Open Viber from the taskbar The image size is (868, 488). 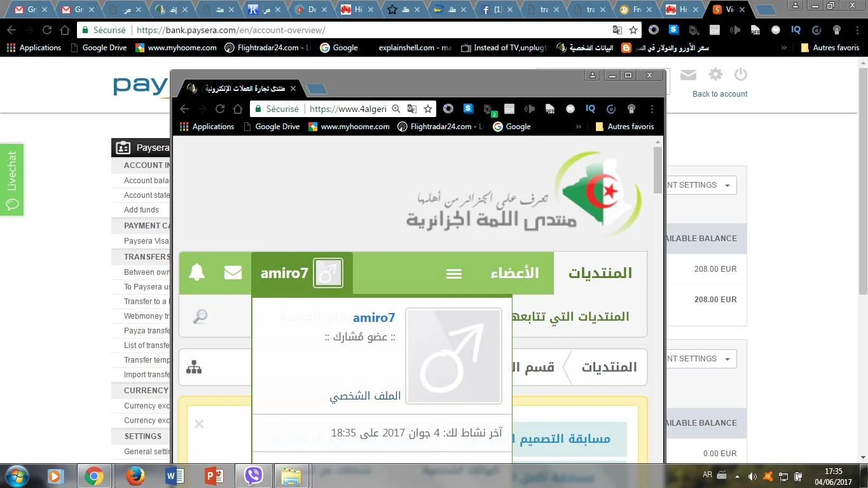254,475
